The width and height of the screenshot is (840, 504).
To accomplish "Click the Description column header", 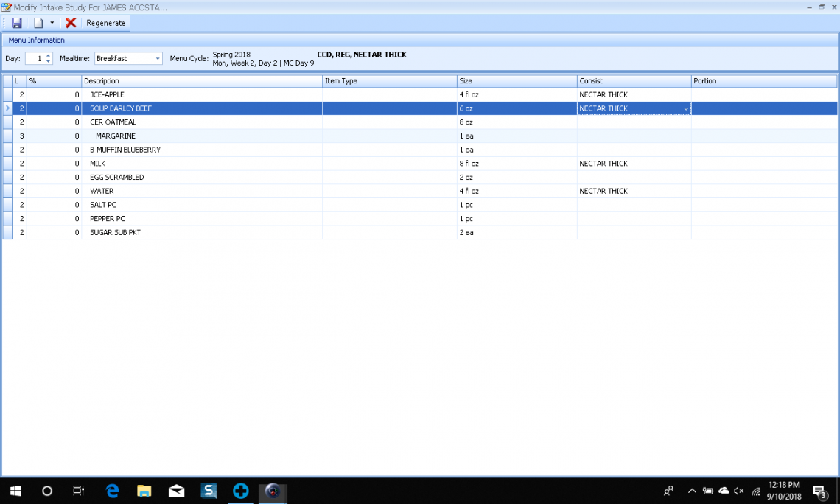I will click(201, 81).
